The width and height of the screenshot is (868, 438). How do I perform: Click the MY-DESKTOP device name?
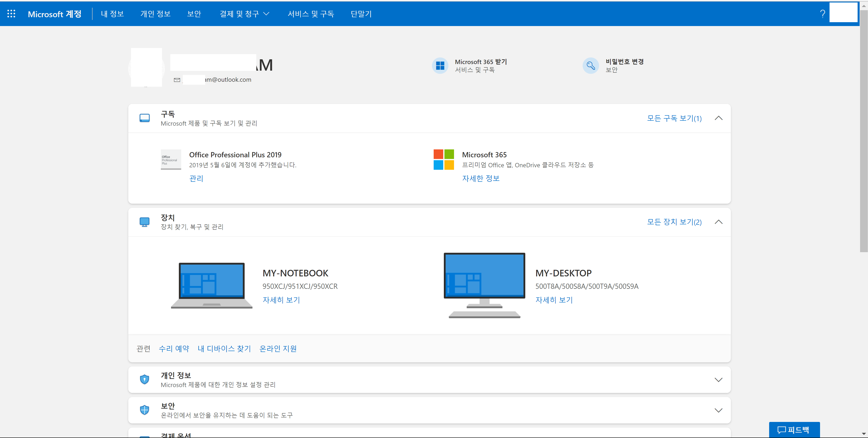[563, 273]
